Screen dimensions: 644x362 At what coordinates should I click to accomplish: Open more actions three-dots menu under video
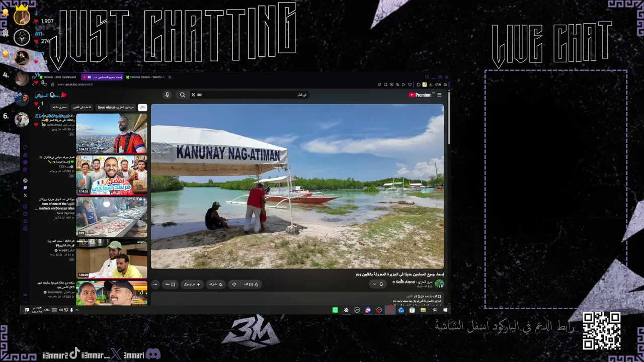(x=155, y=285)
